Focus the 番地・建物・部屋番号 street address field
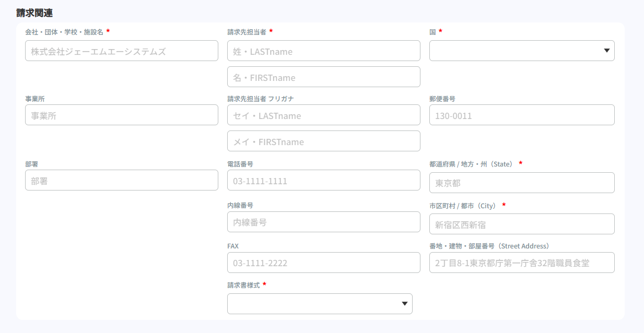The height and width of the screenshot is (333, 644). pyautogui.click(x=521, y=263)
